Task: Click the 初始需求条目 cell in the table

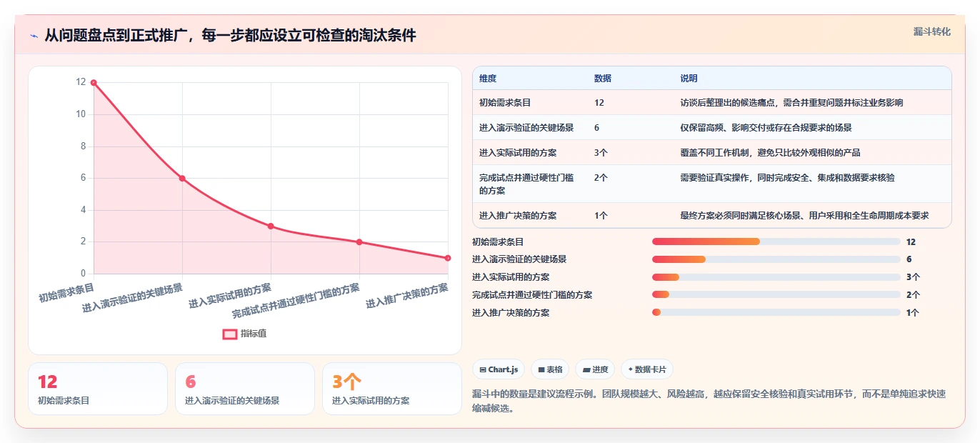Action: (x=505, y=103)
